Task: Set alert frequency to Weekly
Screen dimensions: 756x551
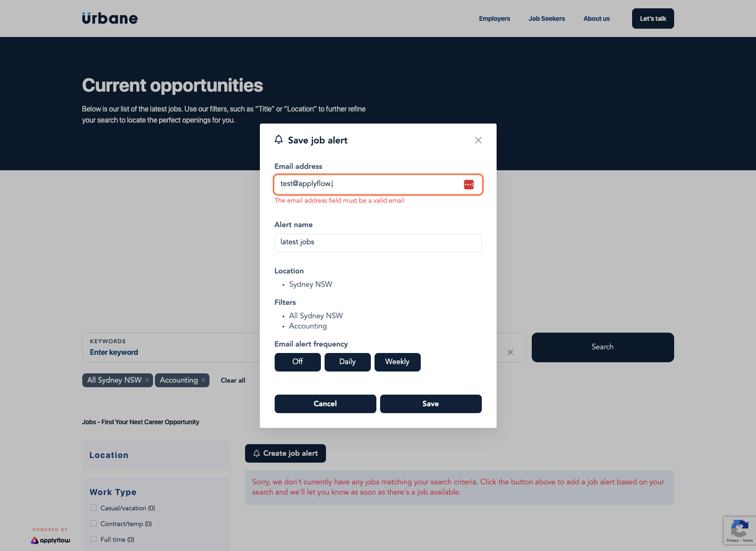Action: click(398, 362)
